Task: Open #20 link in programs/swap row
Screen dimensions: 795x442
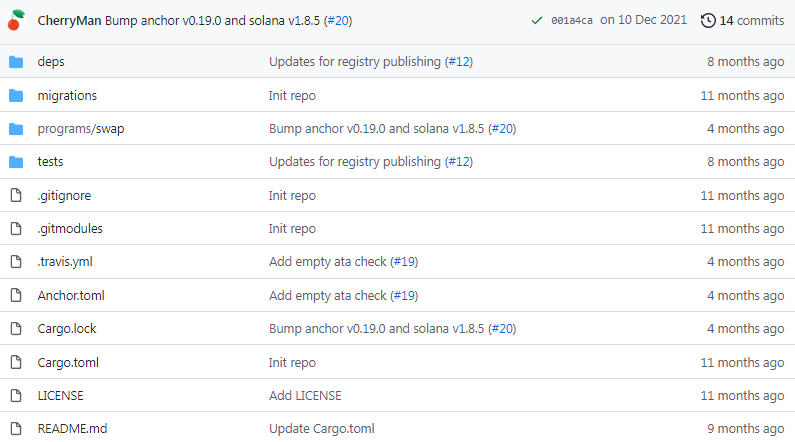Action: [502, 129]
